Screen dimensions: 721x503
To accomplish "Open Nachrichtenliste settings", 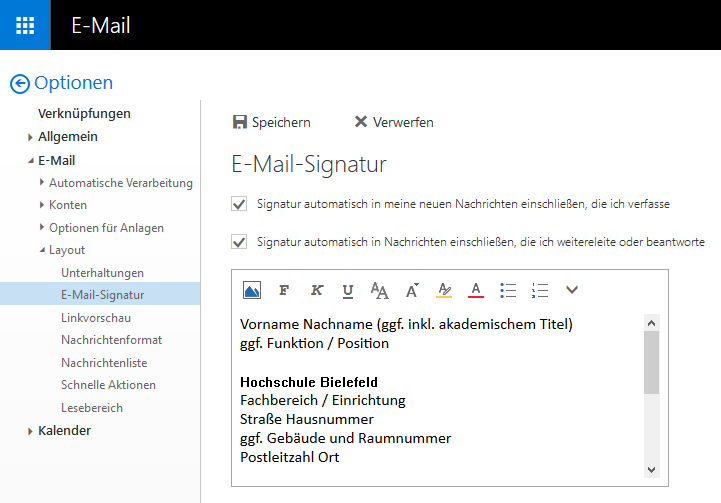I will point(104,363).
